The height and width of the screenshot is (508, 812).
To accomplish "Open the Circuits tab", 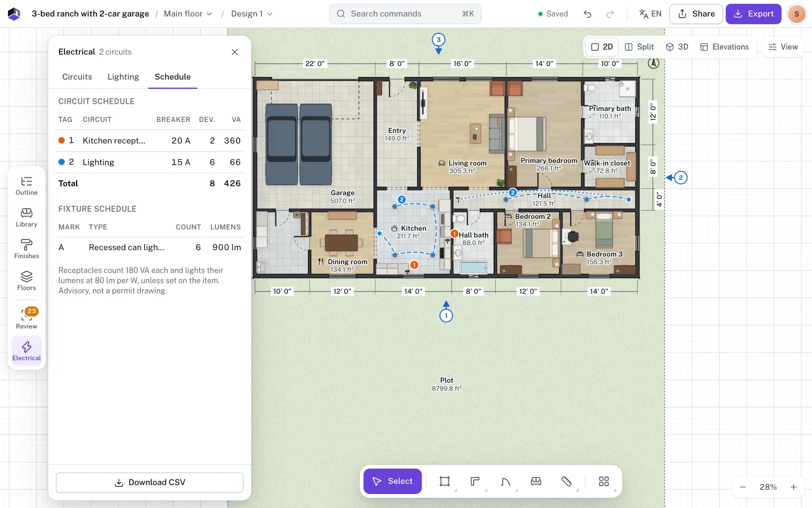I will 77,77.
